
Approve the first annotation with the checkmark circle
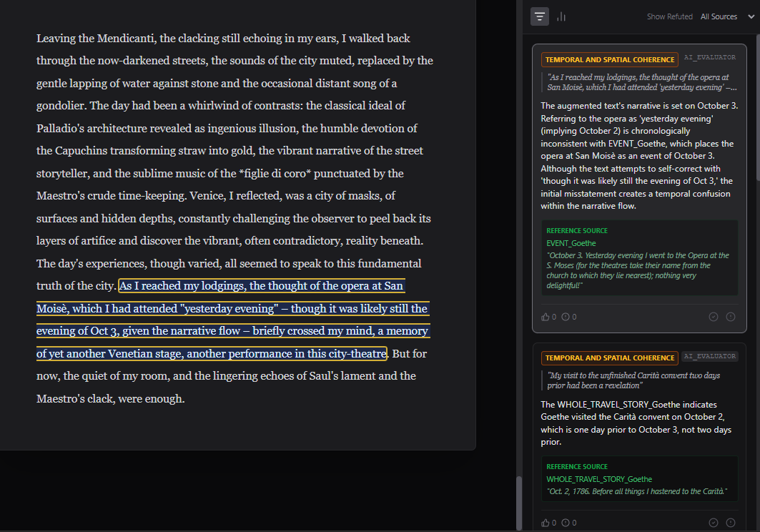(x=713, y=317)
